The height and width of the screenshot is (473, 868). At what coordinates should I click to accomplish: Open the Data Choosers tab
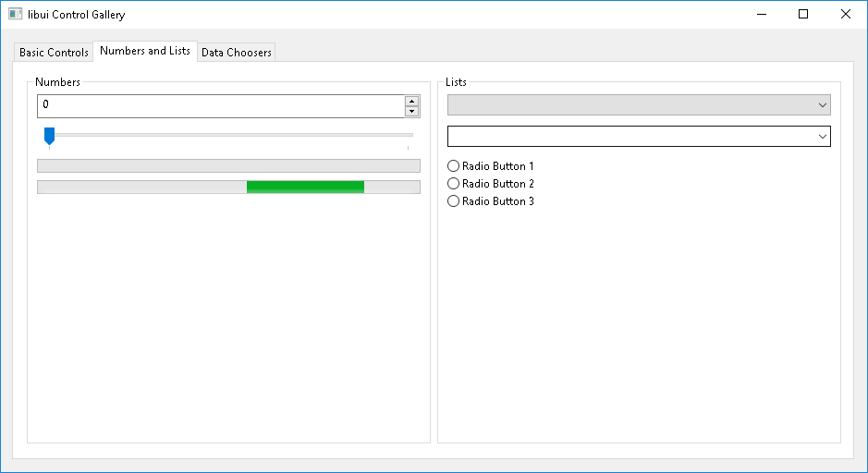pos(237,52)
